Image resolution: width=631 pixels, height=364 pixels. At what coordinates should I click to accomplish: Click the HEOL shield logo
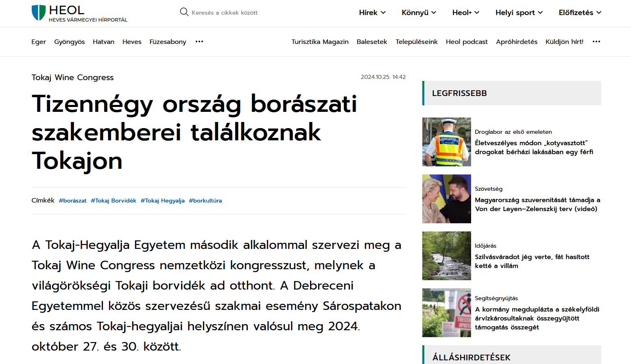click(39, 13)
